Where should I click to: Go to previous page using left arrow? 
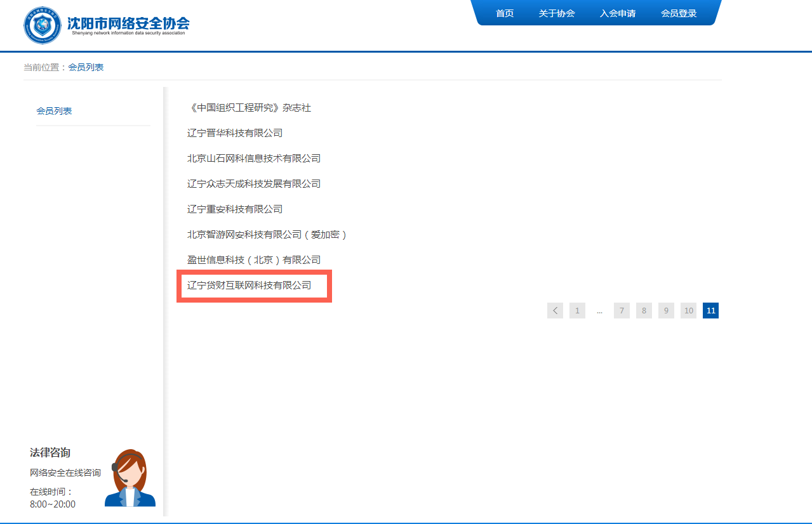[555, 310]
